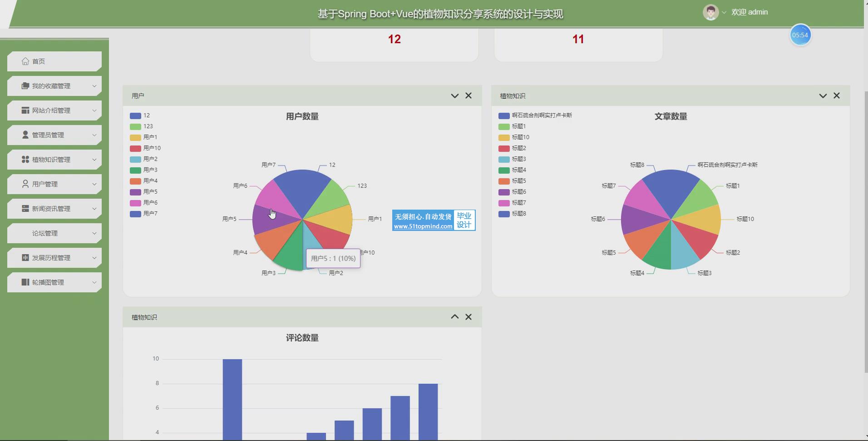The width and height of the screenshot is (868, 441).
Task: Toggle 用户1 legend item in user chart
Action: (x=143, y=137)
